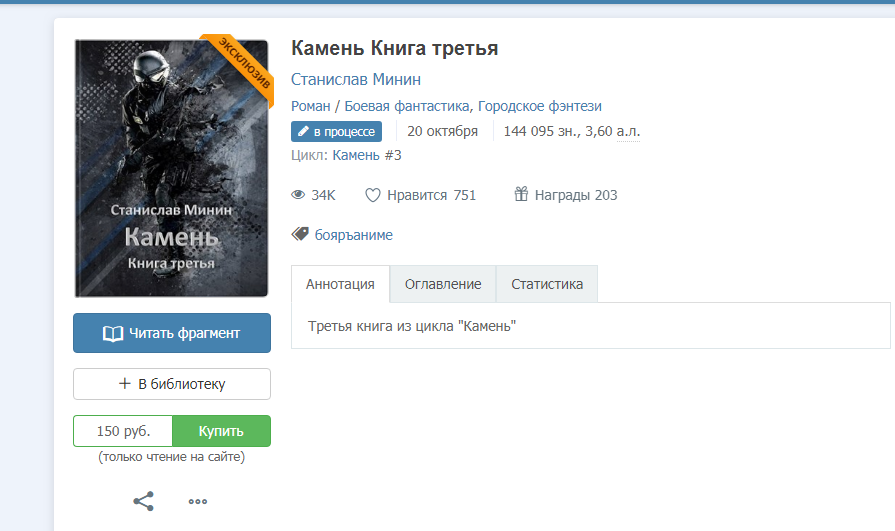Switch to the Оглавление tab
Image resolution: width=895 pixels, height=531 pixels.
442,284
